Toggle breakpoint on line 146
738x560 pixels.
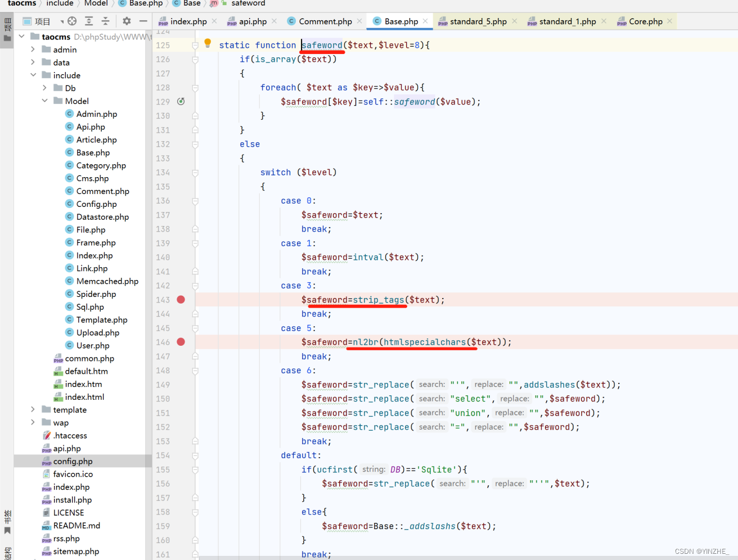[181, 342]
